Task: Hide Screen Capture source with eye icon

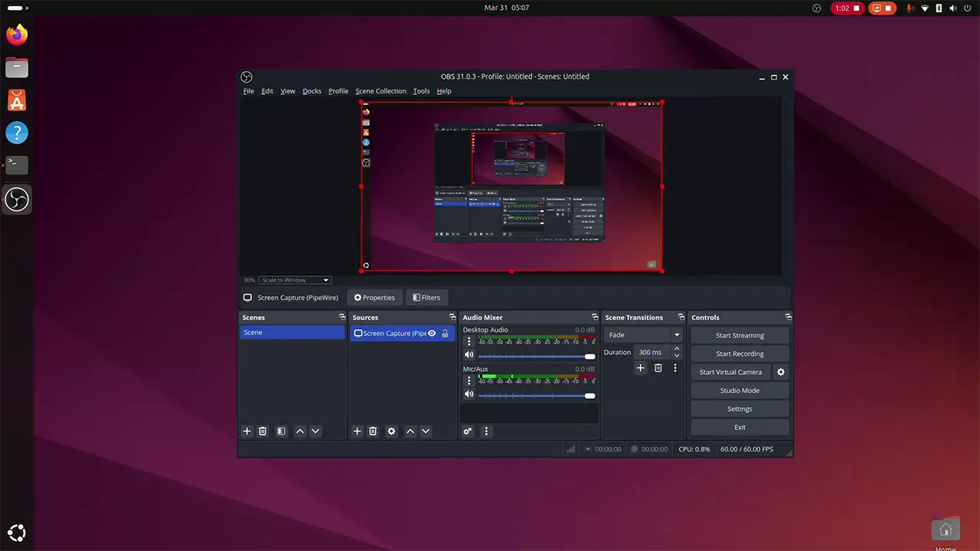Action: tap(432, 334)
